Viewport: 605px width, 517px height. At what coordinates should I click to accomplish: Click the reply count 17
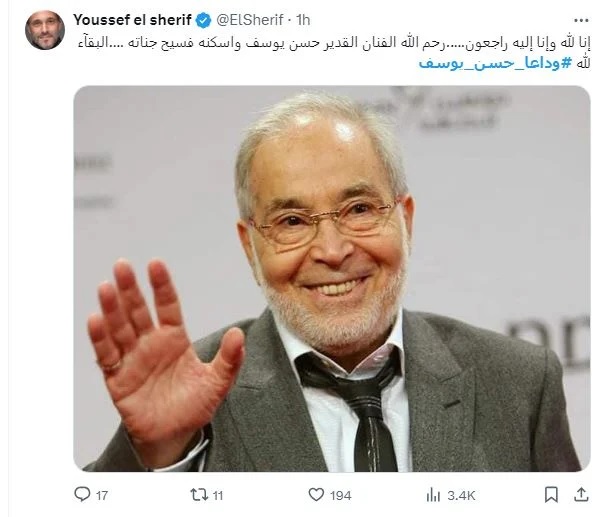102,495
